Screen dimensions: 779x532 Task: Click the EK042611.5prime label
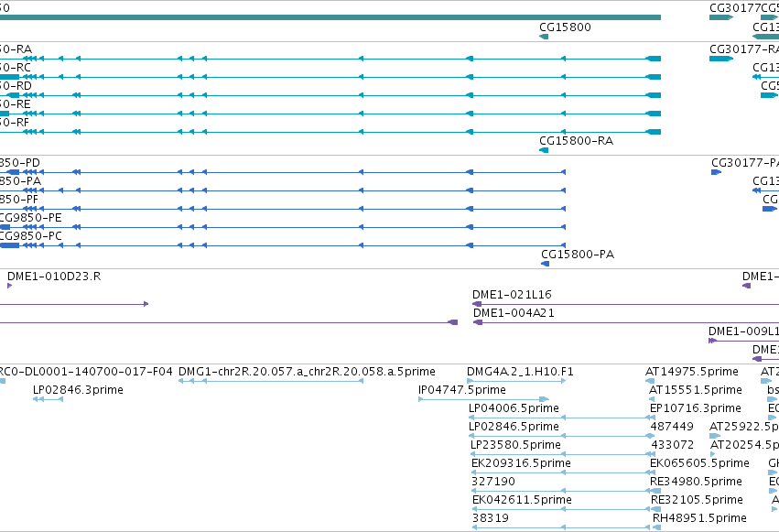522,500
